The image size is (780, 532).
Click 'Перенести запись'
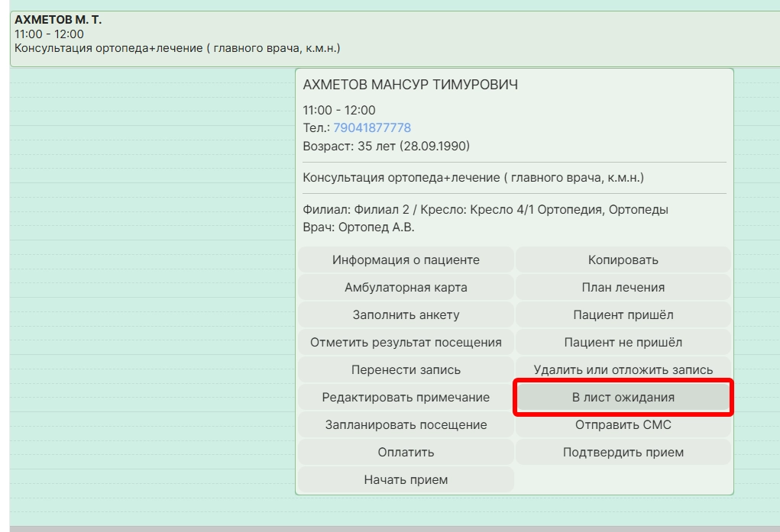point(406,370)
